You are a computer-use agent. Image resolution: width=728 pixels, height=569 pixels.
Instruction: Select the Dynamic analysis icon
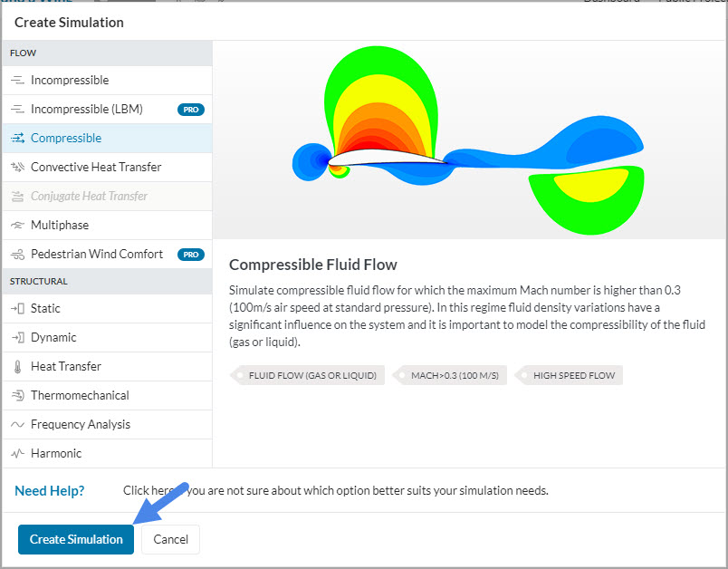click(16, 337)
